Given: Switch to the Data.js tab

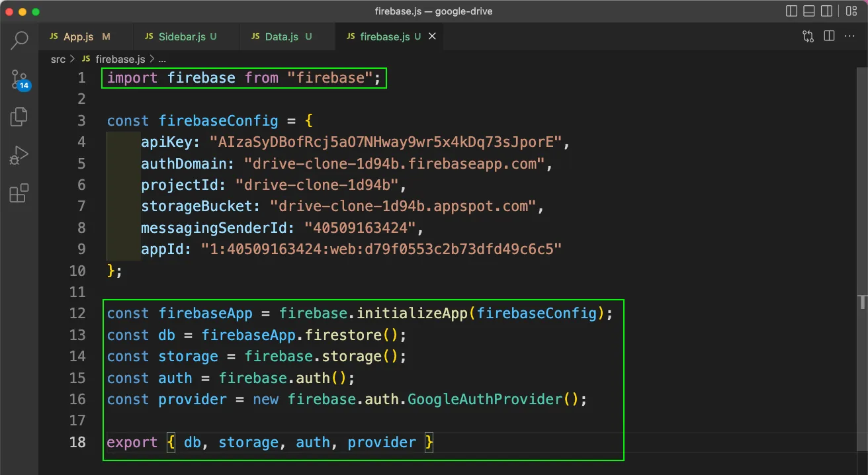Looking at the screenshot, I should (x=286, y=36).
